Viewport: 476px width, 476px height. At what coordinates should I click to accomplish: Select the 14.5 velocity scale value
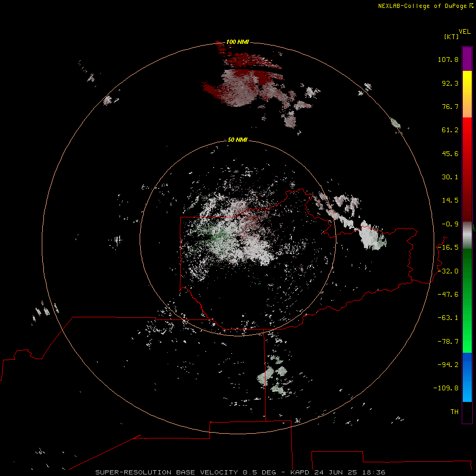pos(450,200)
